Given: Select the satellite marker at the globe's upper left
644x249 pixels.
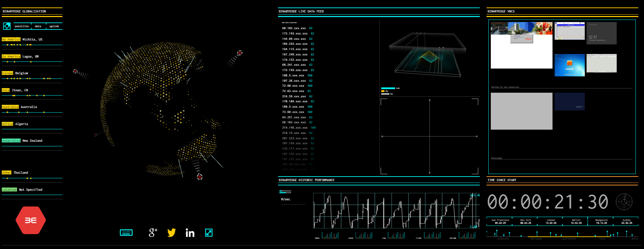Looking at the screenshot, I should 75,71.
